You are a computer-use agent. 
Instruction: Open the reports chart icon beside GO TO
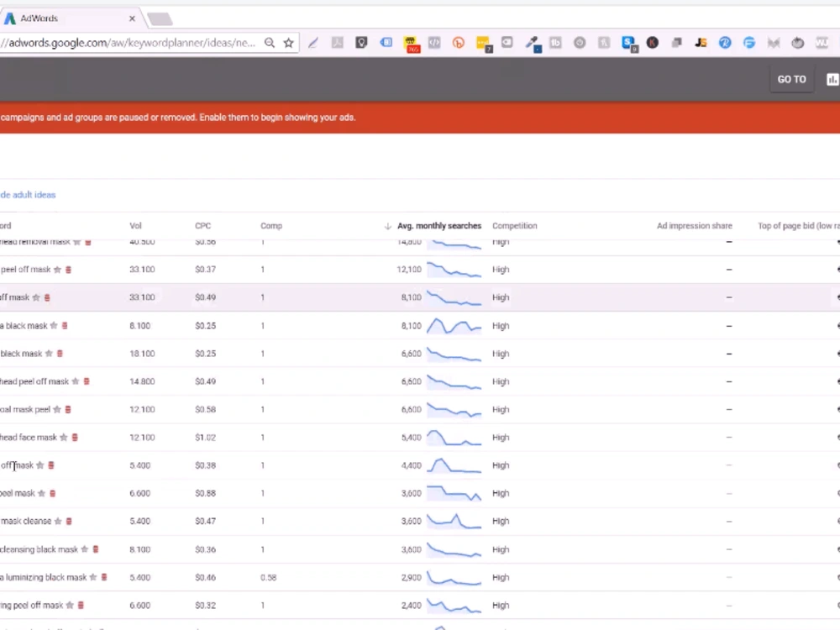(832, 79)
